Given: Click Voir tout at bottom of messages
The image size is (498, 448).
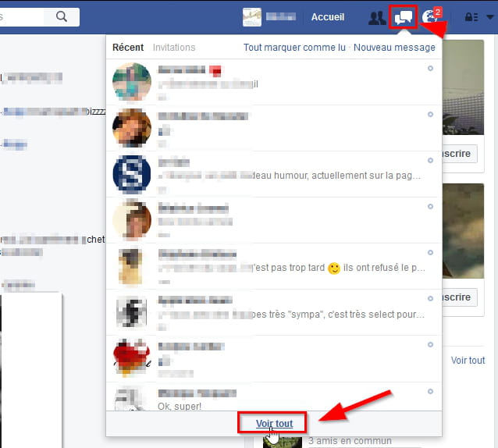Looking at the screenshot, I should [275, 423].
